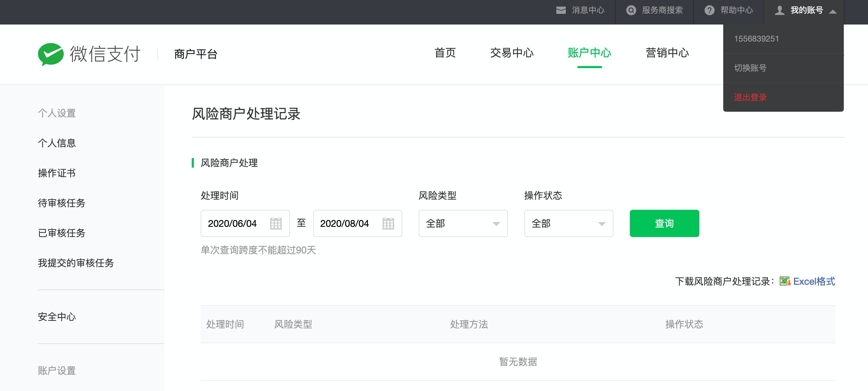Open the 营销中心 tab

pos(667,53)
